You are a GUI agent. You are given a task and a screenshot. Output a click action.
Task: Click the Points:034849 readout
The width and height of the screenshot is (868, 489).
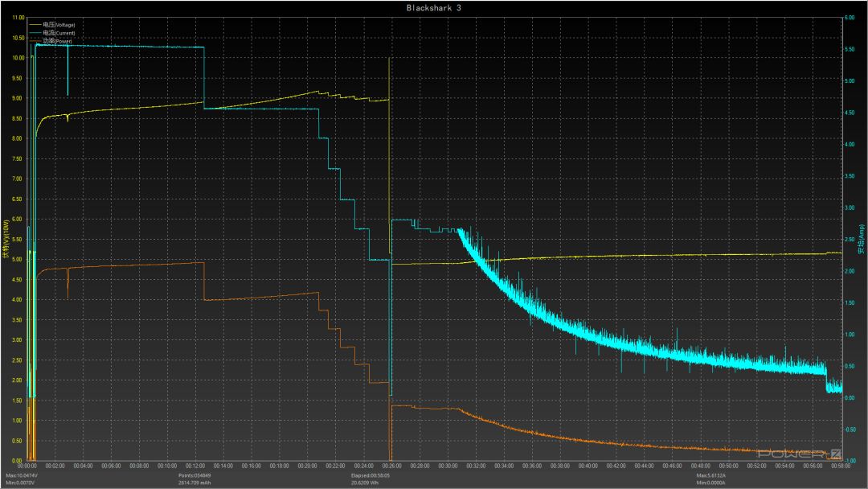point(194,475)
